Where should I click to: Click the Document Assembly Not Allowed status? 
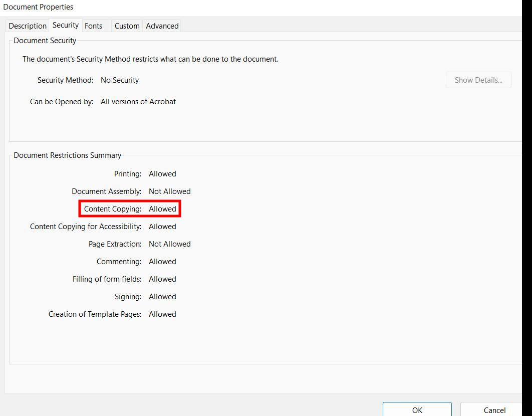point(170,191)
